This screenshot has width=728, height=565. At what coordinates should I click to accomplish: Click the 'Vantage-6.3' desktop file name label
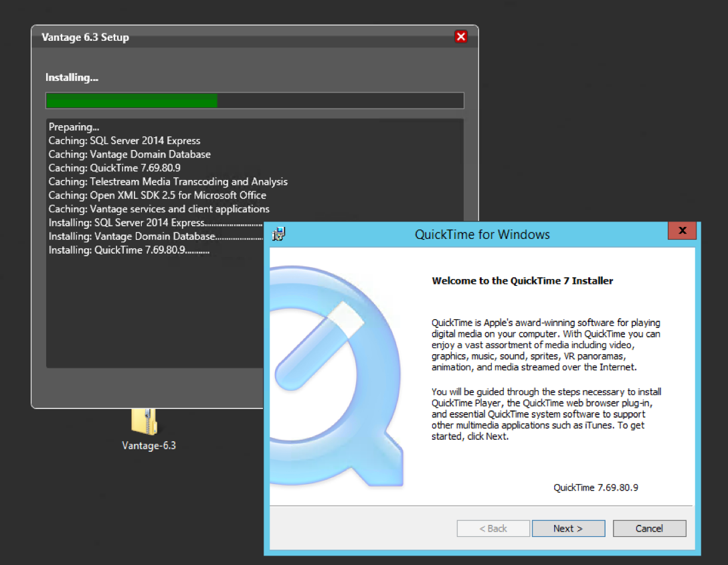[149, 446]
